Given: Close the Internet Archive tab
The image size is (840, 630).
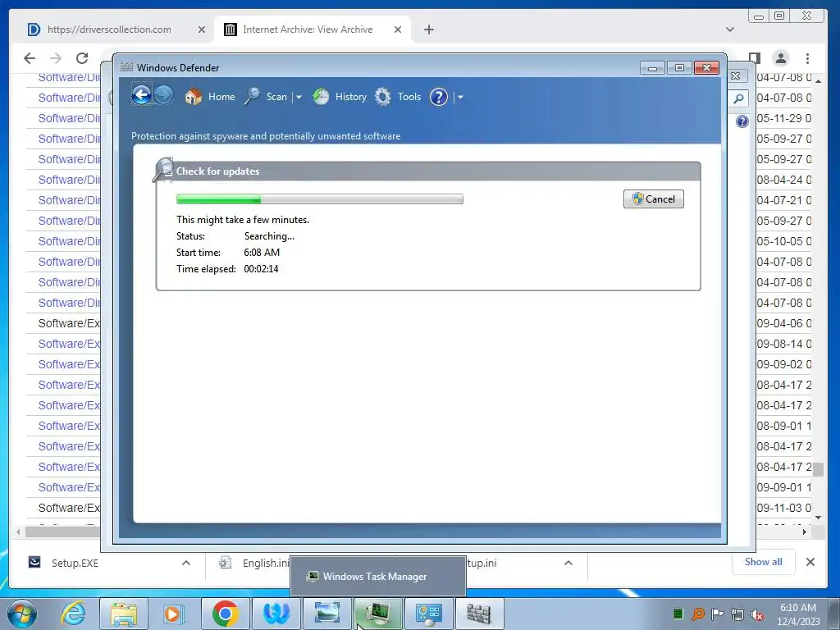Looking at the screenshot, I should [x=398, y=30].
